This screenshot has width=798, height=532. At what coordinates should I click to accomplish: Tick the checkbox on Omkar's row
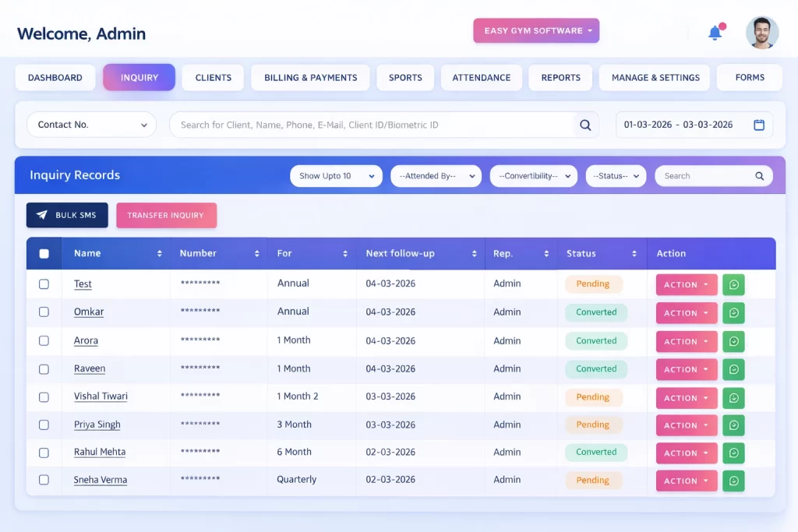pos(44,312)
